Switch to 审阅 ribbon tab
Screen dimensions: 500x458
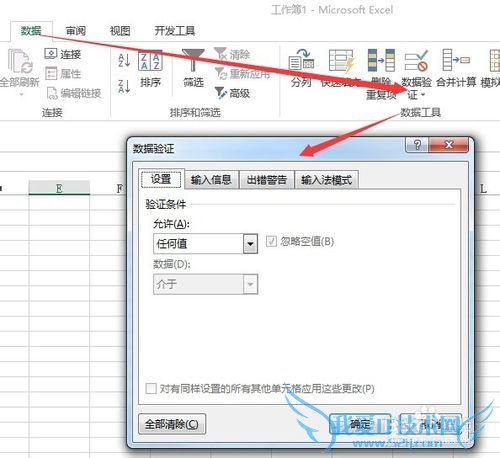[x=76, y=31]
